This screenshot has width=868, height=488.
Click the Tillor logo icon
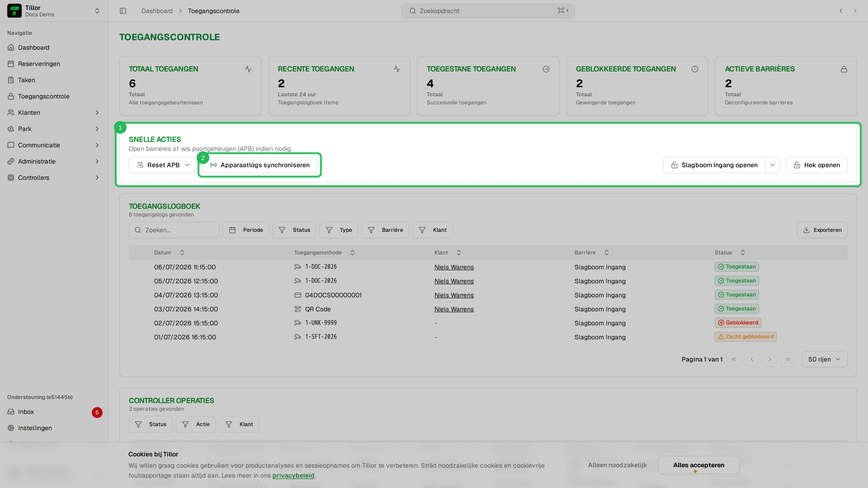pyautogui.click(x=14, y=11)
